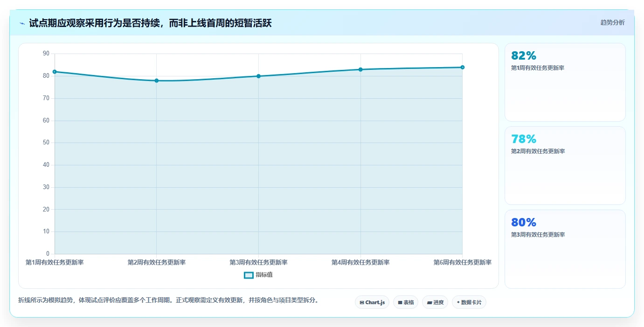Click the lightning icon before the title
This screenshot has width=644, height=327.
22,23
